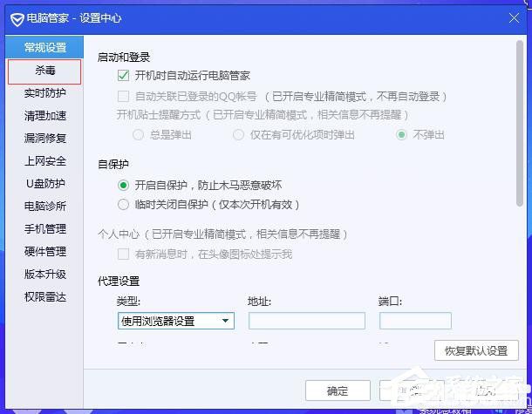The image size is (532, 414).
Task: Select the 版本升级 tab
Action: tap(44, 275)
